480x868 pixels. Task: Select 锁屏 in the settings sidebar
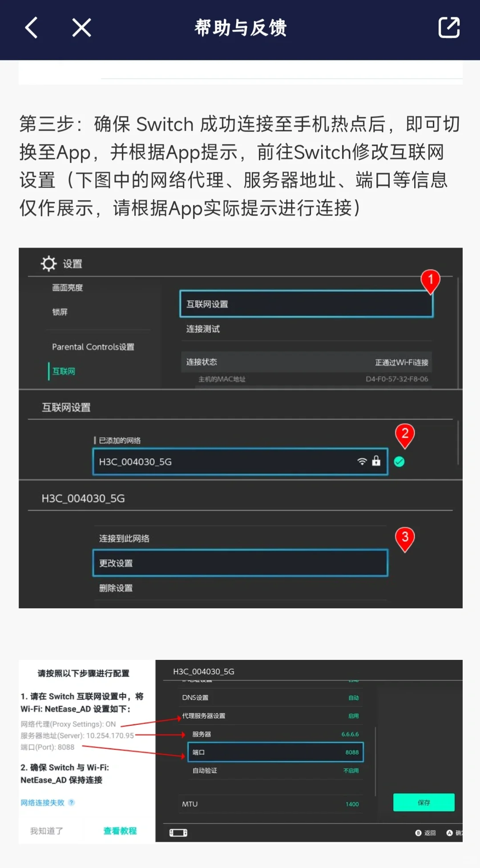(60, 312)
